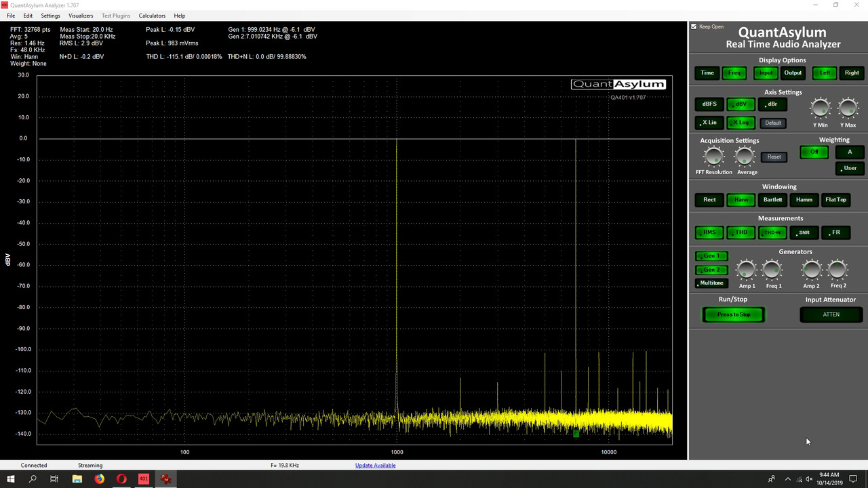This screenshot has height=488, width=868.
Task: Toggle generator Gen 2
Action: 711,270
